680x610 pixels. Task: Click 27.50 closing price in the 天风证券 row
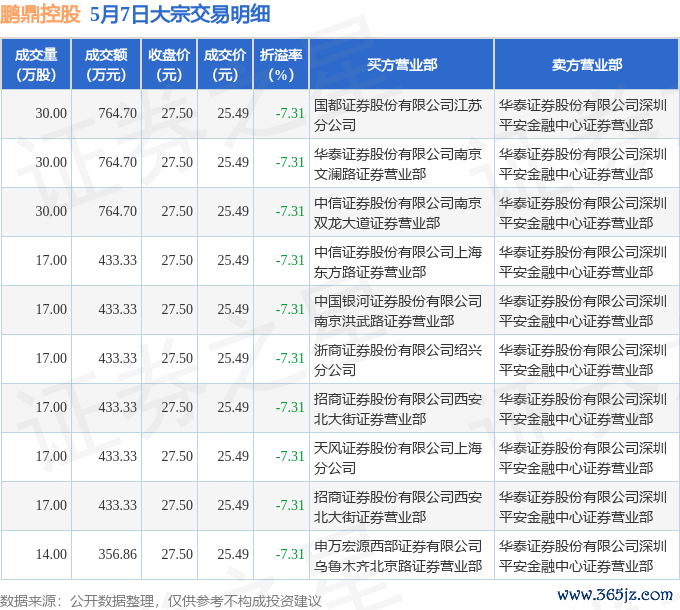click(177, 456)
